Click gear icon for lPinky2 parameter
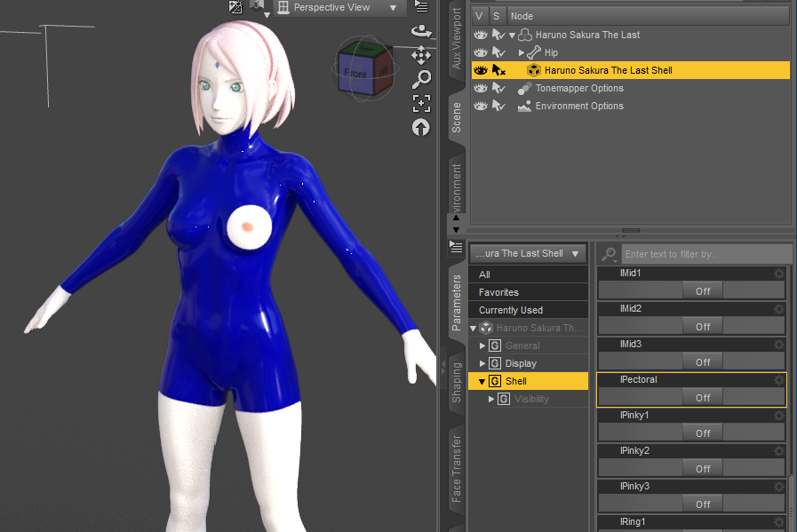 pos(778,451)
